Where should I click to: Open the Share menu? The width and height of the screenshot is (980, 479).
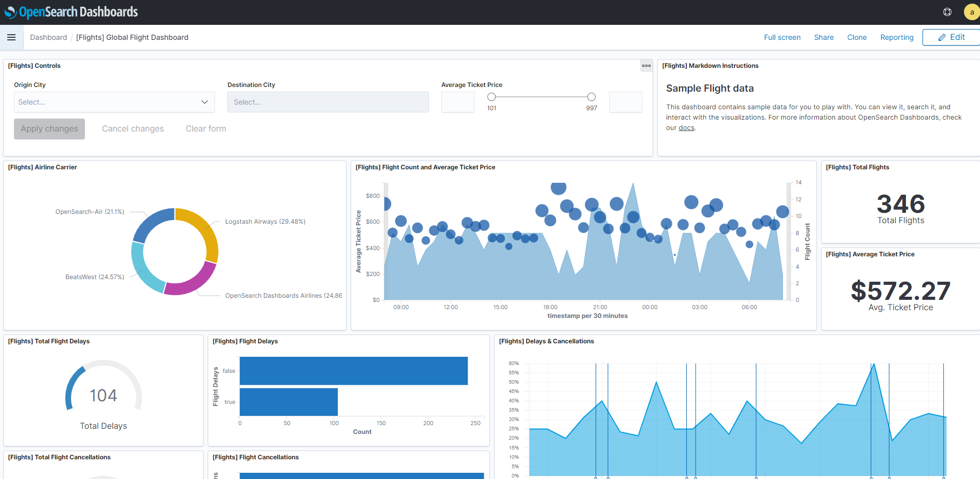click(x=824, y=37)
